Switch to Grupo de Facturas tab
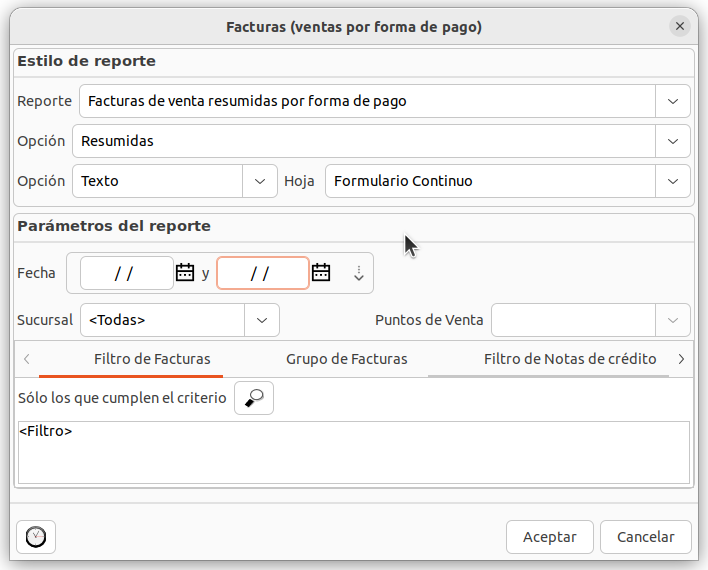 (x=346, y=359)
